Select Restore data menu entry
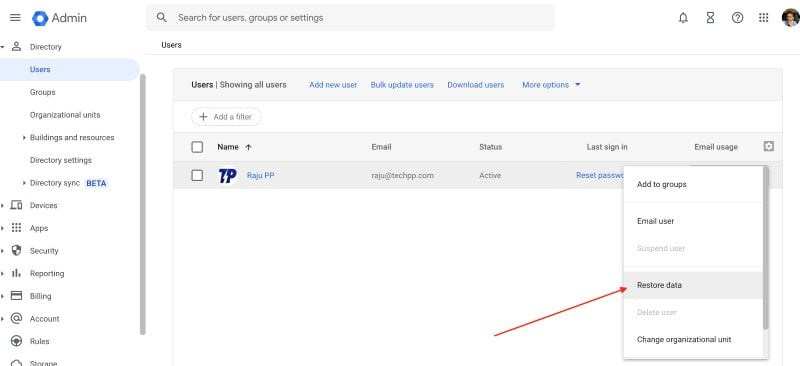This screenshot has width=800, height=366. pyautogui.click(x=693, y=285)
